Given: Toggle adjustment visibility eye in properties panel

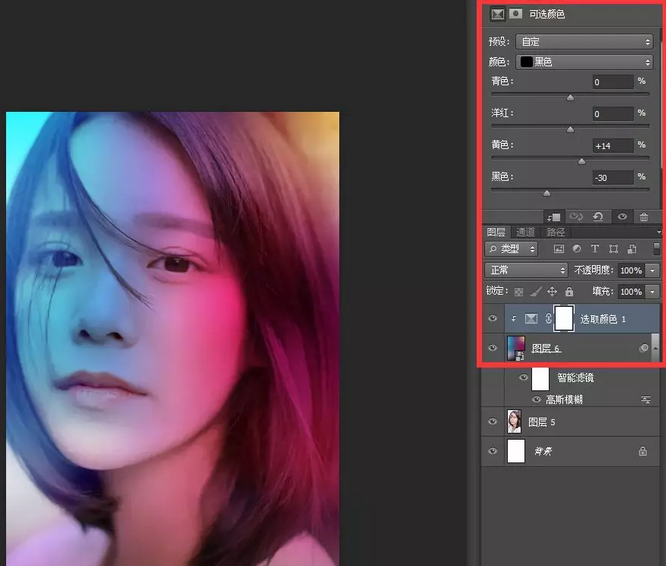Looking at the screenshot, I should tap(622, 216).
